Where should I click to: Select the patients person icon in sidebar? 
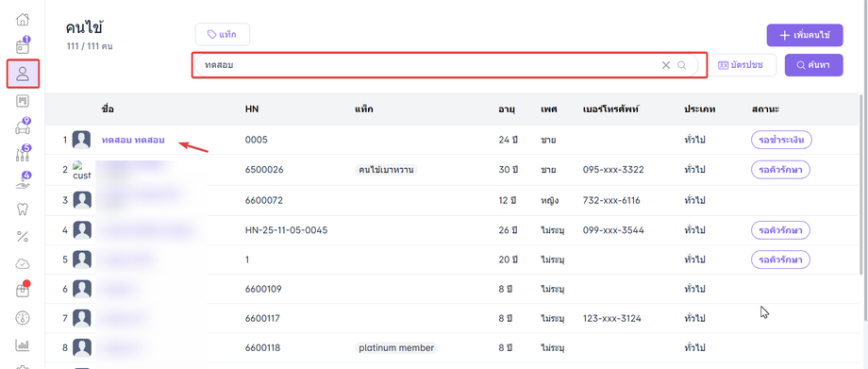(x=23, y=74)
